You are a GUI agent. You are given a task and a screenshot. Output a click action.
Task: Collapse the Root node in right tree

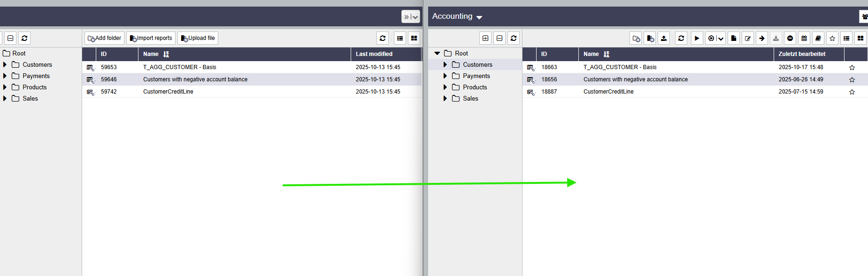pyautogui.click(x=437, y=54)
